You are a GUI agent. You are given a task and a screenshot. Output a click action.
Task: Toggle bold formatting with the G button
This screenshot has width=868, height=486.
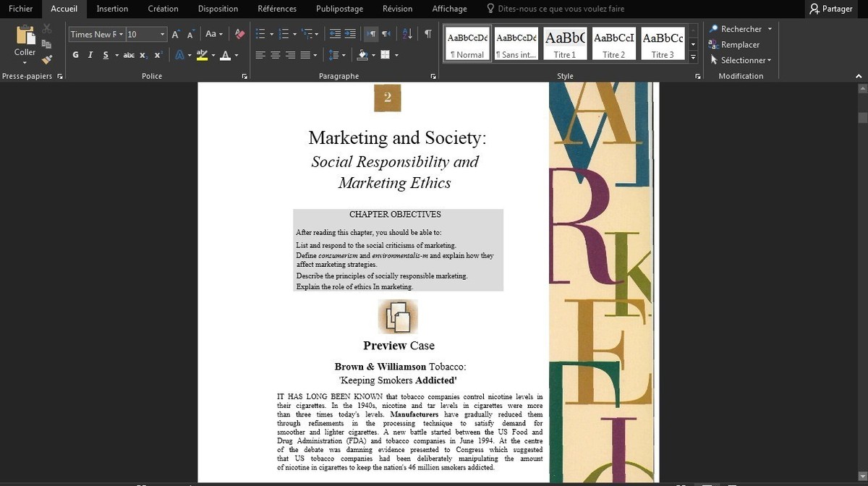[76, 56]
